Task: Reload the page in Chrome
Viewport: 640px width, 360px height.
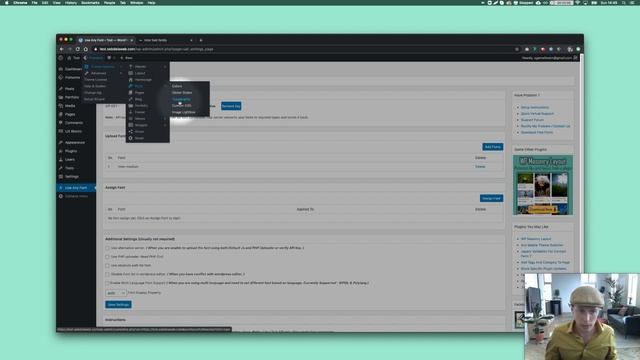Action: pyautogui.click(x=78, y=49)
